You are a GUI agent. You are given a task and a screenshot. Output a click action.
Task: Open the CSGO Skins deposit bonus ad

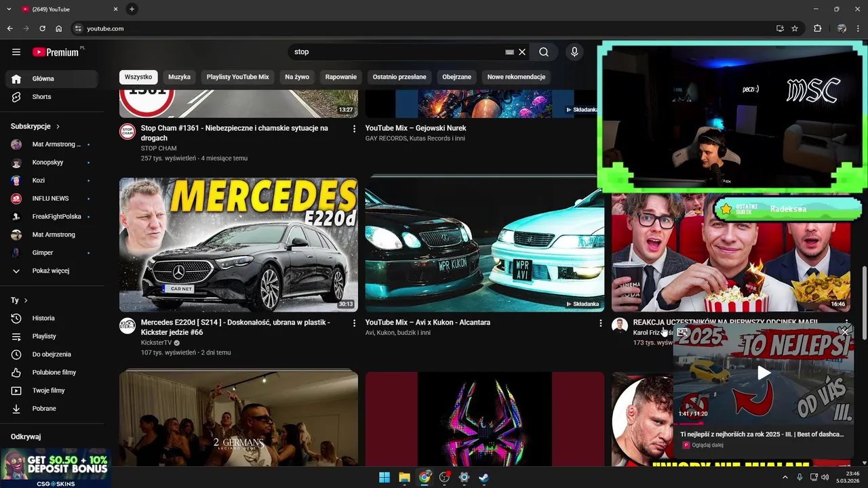(56, 468)
